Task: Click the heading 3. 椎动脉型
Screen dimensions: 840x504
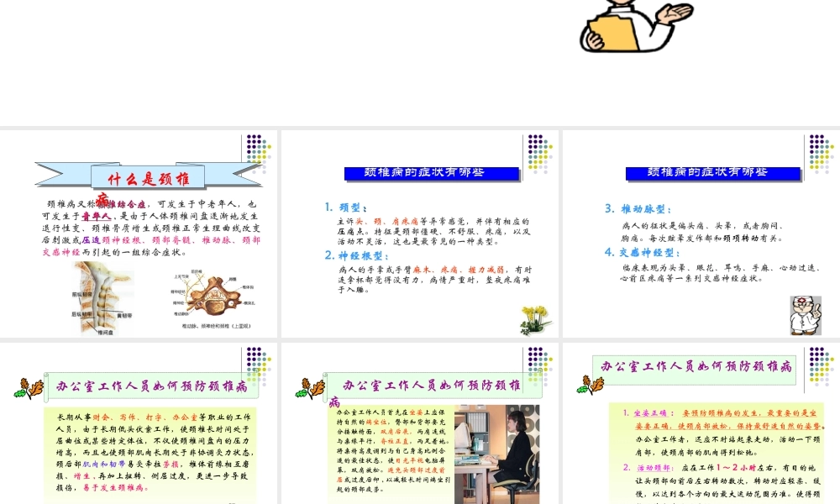Action: point(638,209)
